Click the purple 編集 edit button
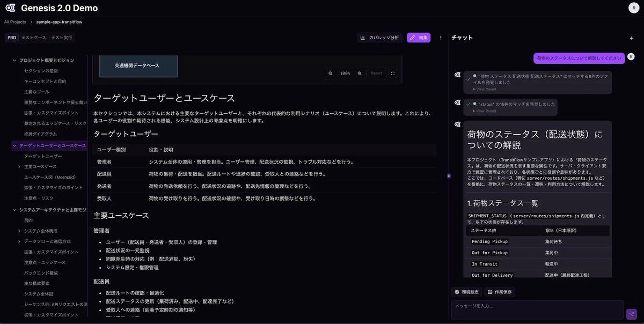The width and height of the screenshot is (644, 324). point(419,38)
